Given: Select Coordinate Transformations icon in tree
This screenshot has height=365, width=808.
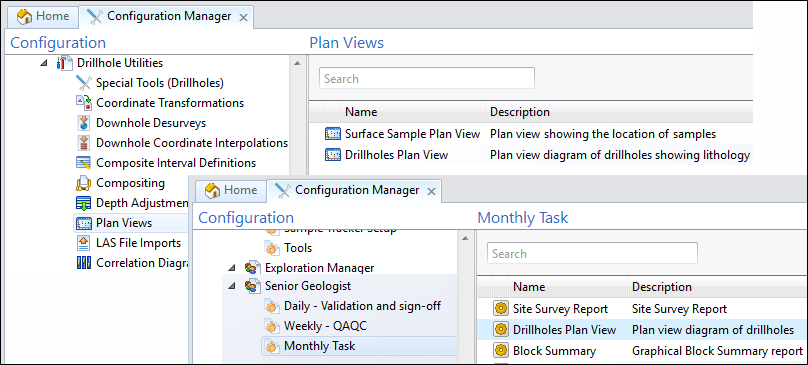Looking at the screenshot, I should (83, 102).
